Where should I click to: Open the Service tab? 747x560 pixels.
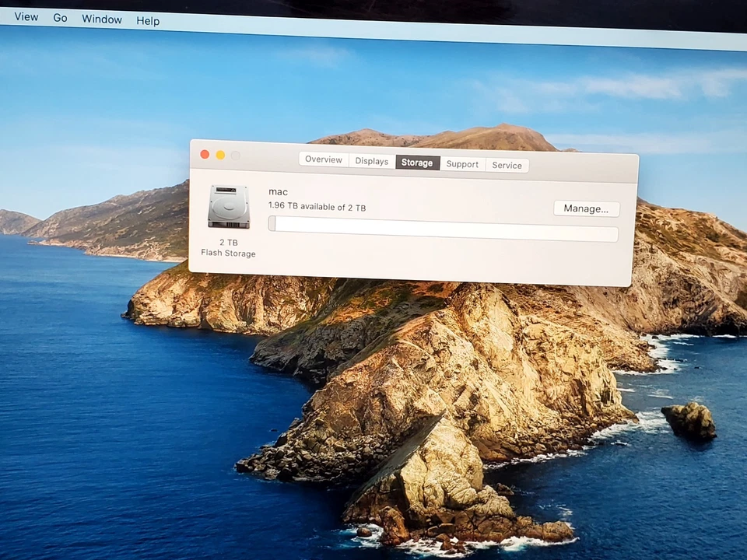(507, 165)
